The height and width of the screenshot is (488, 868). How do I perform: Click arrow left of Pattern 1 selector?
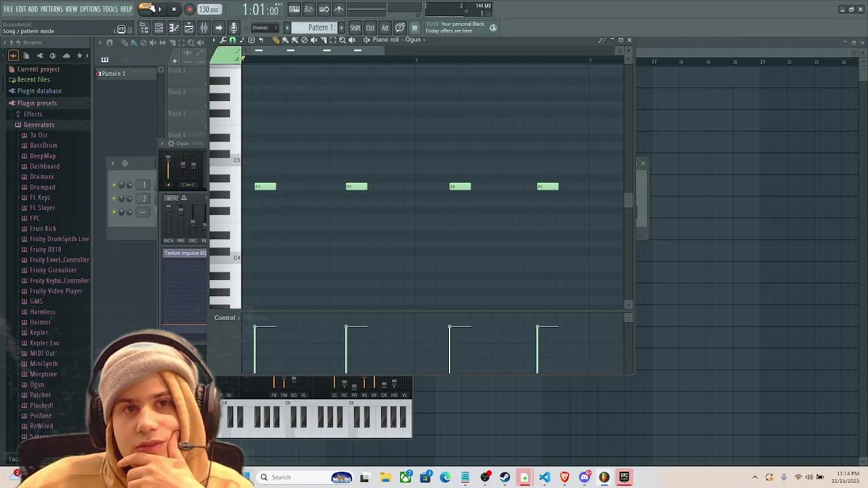288,28
